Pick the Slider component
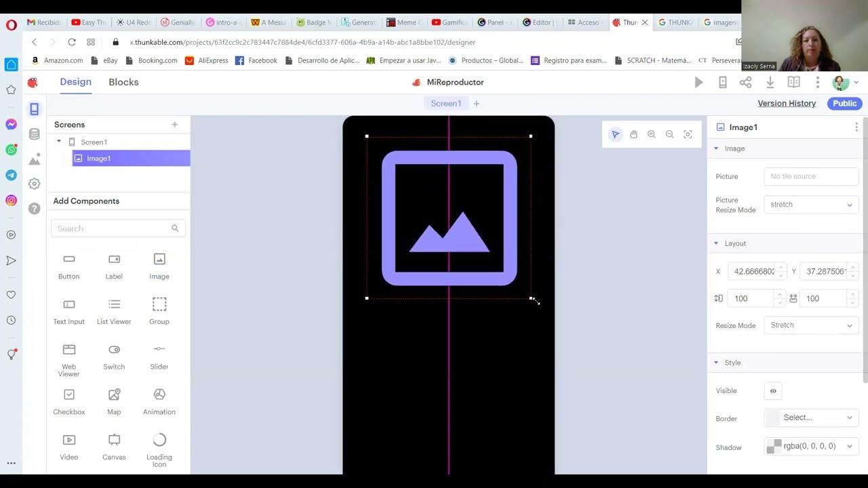The height and width of the screenshot is (488, 868). [x=159, y=357]
